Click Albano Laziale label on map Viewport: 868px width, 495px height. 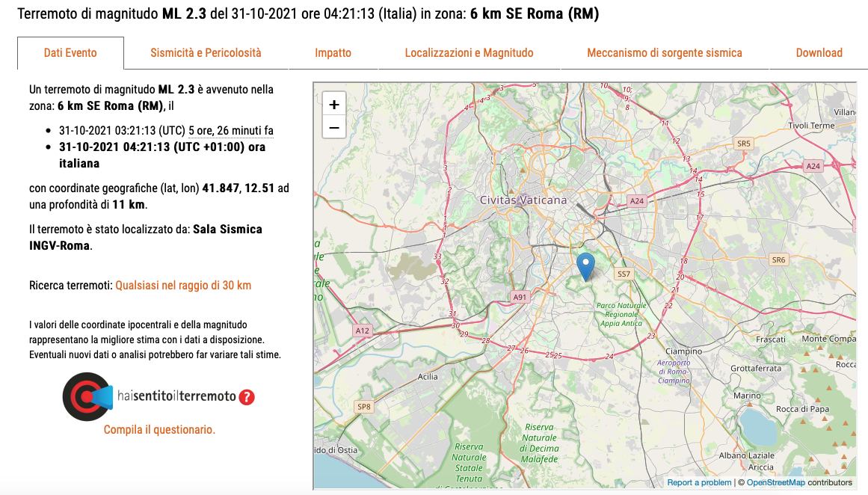(x=746, y=455)
